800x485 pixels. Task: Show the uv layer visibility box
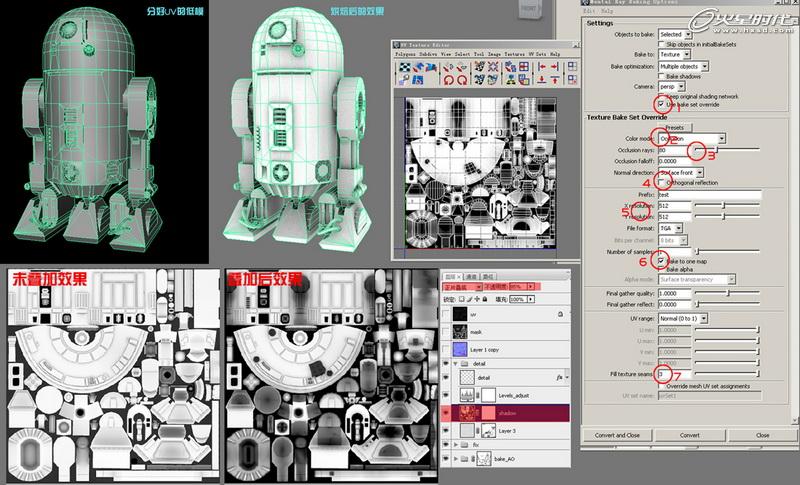446,314
